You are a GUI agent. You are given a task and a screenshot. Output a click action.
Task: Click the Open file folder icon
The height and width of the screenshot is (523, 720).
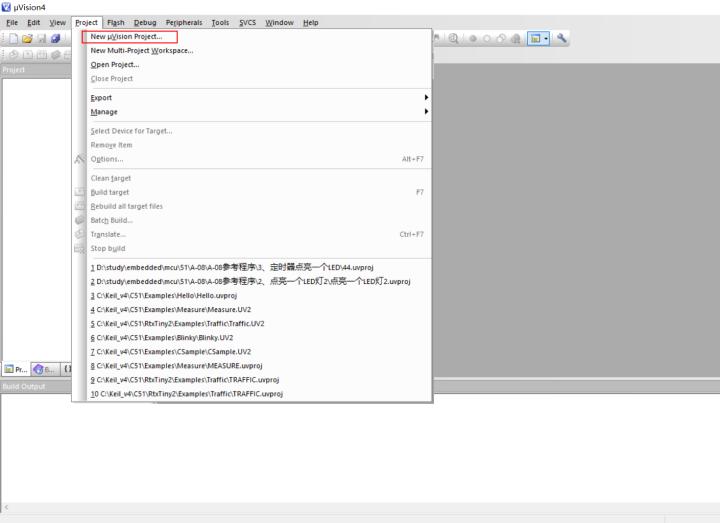pos(28,39)
